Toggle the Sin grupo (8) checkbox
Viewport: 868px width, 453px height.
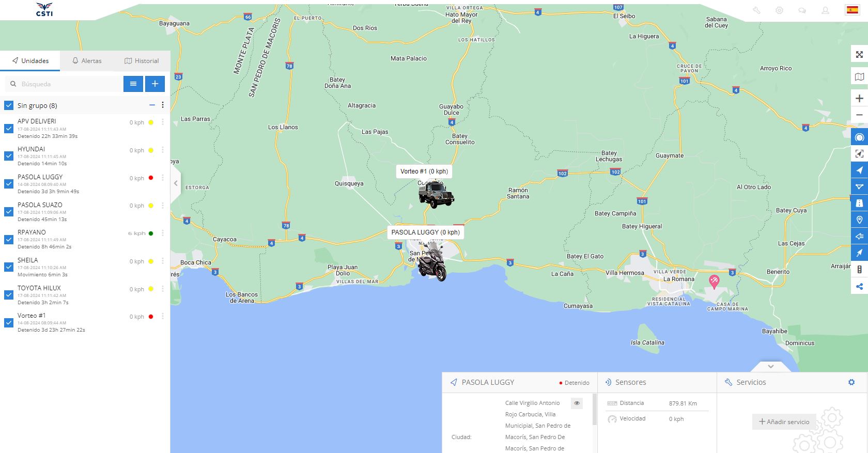tap(9, 105)
